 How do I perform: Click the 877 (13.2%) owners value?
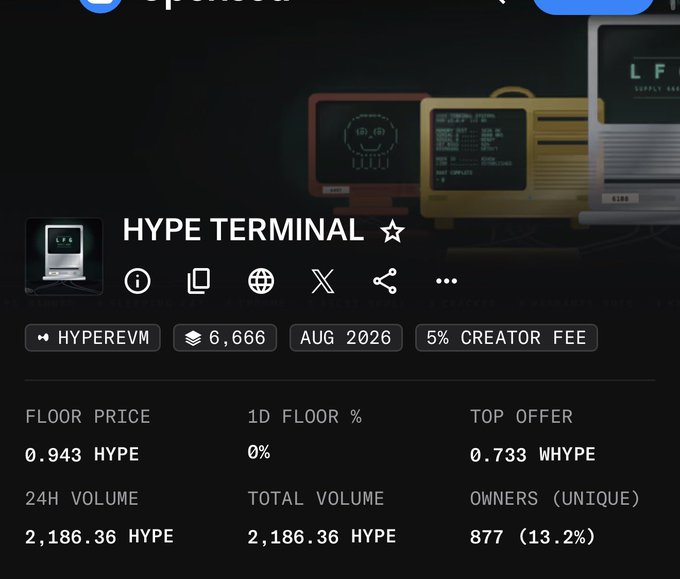[533, 537]
